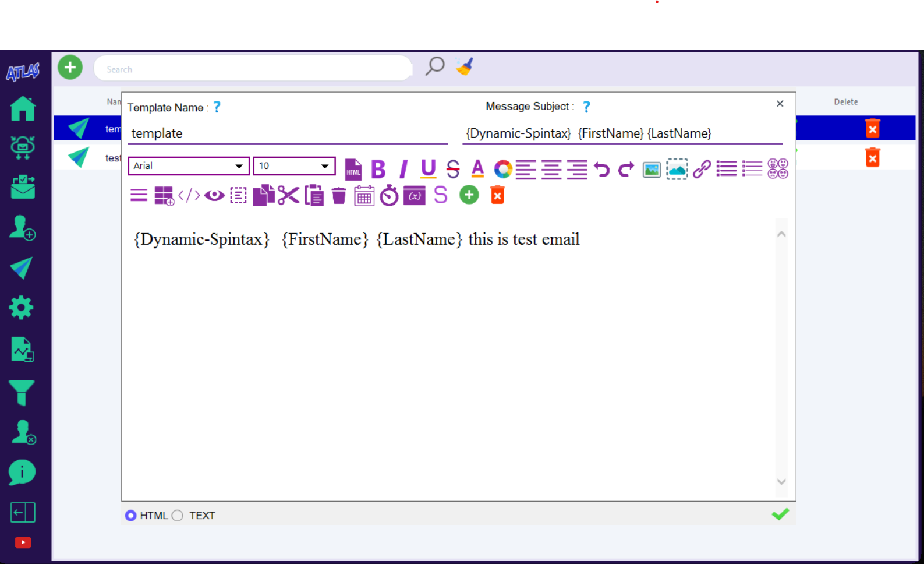Select the TEXT radio button

178,516
